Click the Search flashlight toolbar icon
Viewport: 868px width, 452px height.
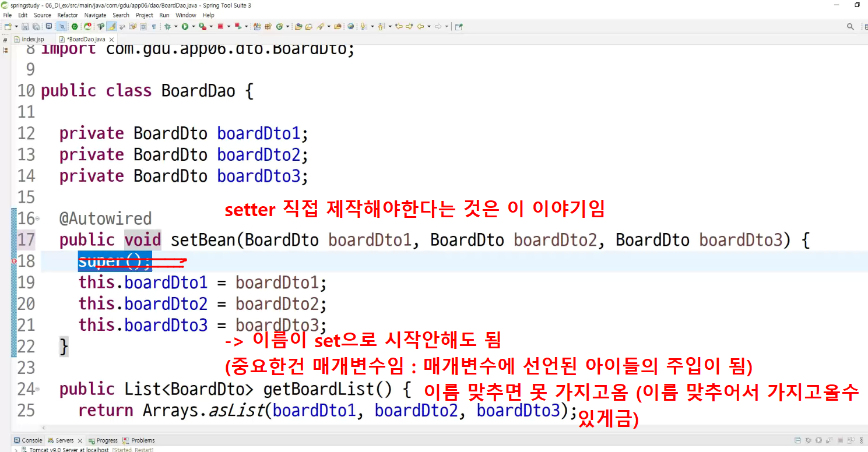coord(319,26)
